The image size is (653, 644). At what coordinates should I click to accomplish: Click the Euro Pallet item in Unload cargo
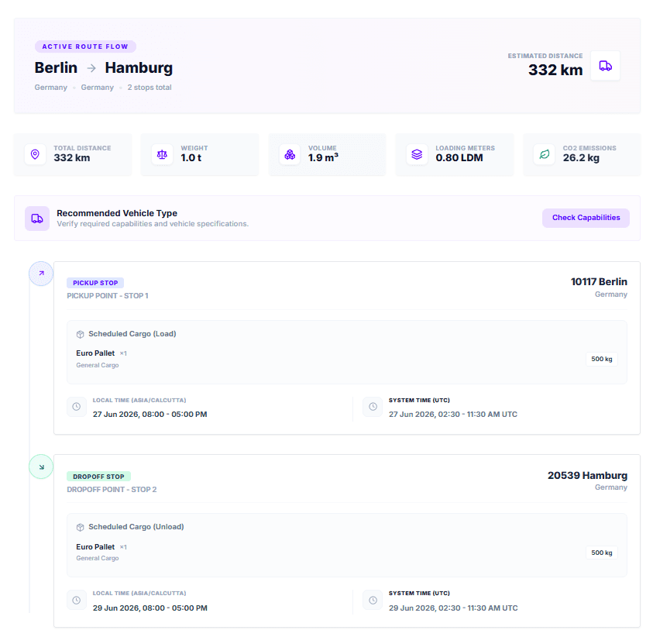coord(95,547)
